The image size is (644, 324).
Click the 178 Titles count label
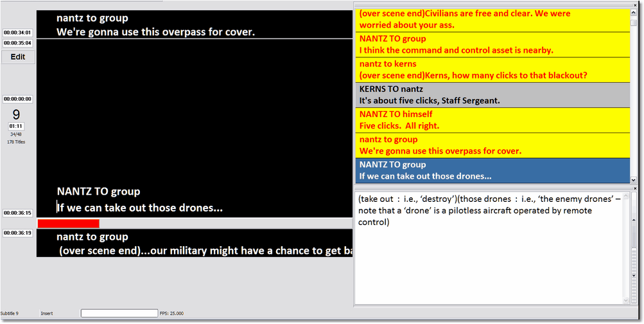coord(16,142)
